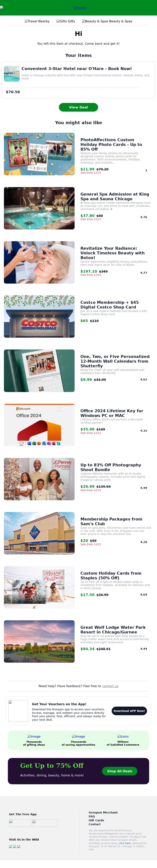Viewport: 157px width, 868px height.
Task: Open General Spa Admission at King Spa deal
Action: [115, 197]
